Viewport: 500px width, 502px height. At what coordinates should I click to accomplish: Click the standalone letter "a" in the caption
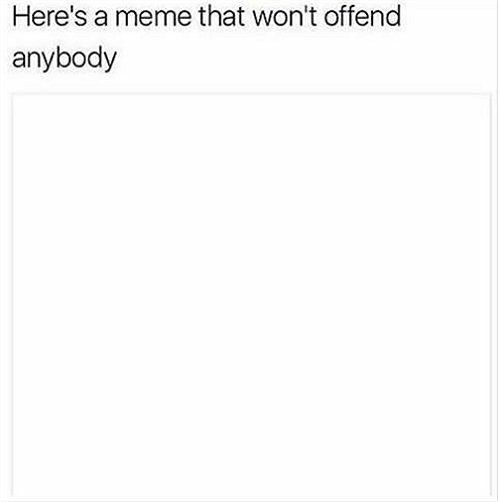[101, 19]
